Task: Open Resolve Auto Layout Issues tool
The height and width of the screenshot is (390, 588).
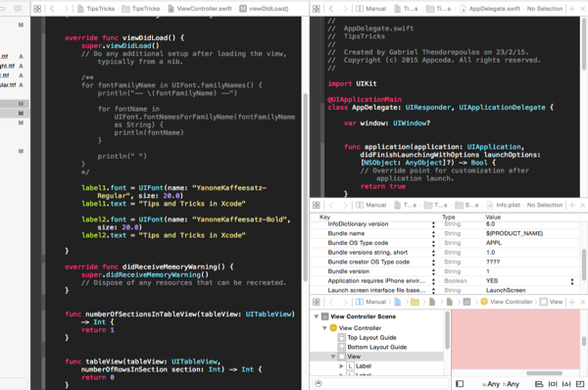Action: tap(566, 384)
